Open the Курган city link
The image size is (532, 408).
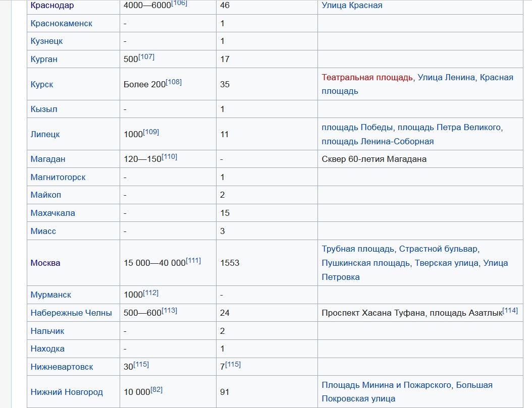pos(44,59)
